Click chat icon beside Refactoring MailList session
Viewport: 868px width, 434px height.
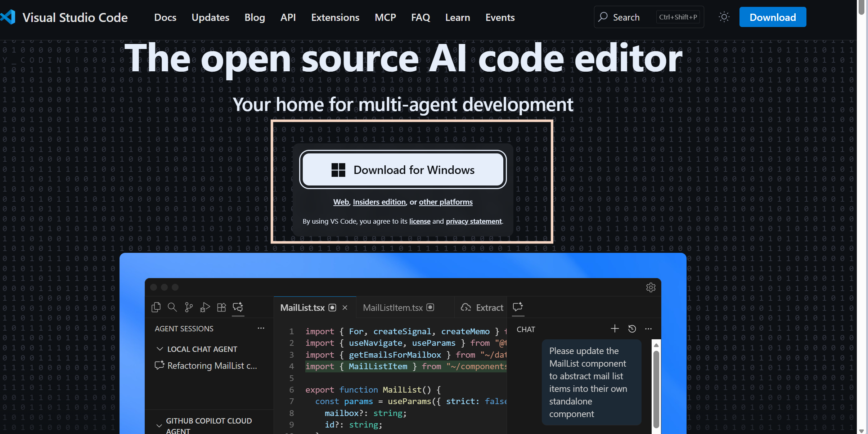click(159, 365)
